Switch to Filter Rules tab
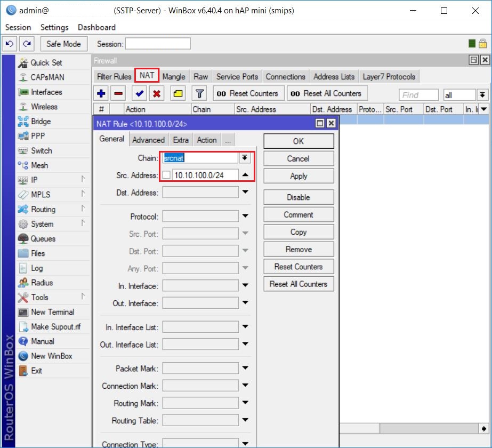 click(x=114, y=77)
